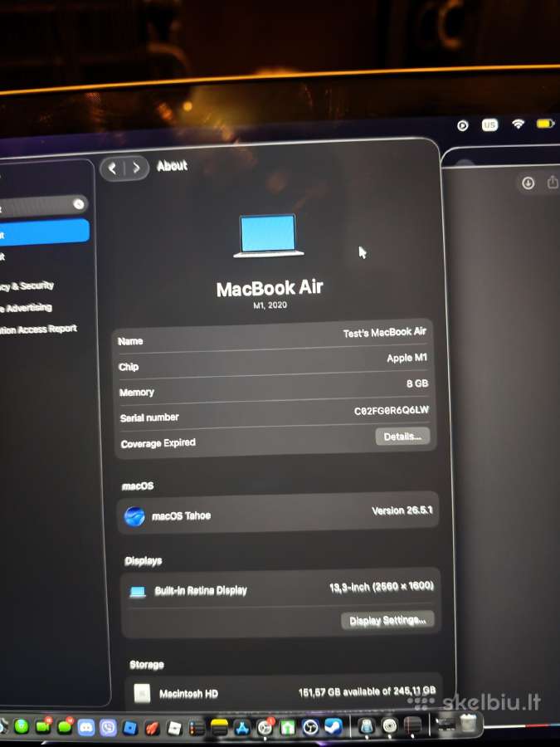Open Messages from the Dock
This screenshot has width=560, height=747.
pos(64,726)
